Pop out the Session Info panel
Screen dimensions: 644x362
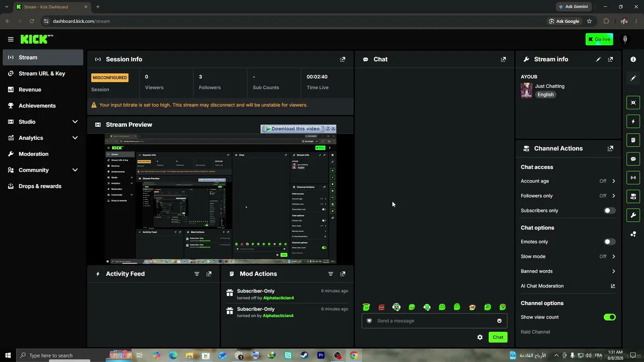pos(343,59)
